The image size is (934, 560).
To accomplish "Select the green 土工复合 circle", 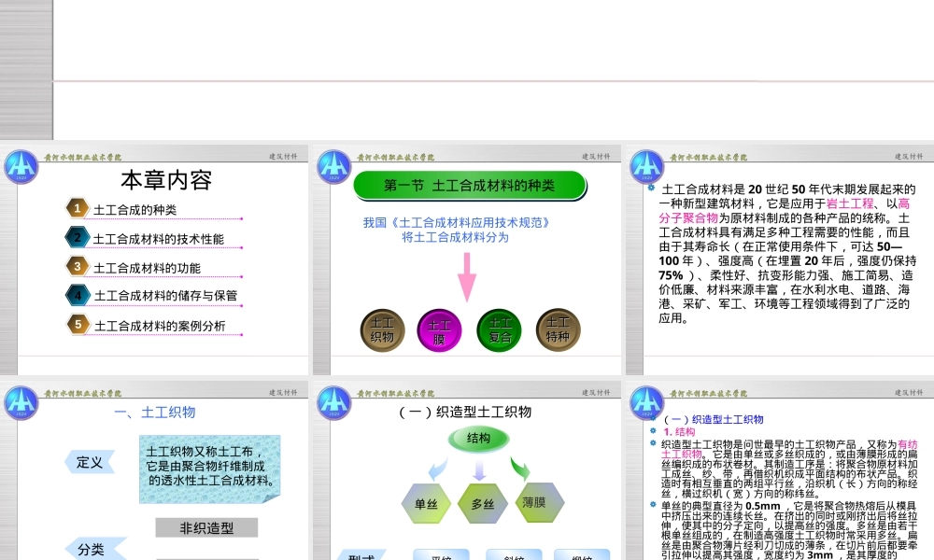I will (500, 330).
